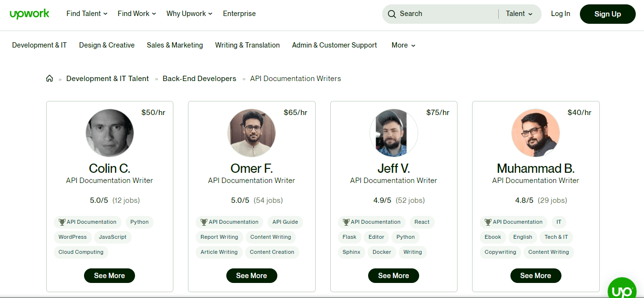Image resolution: width=644 pixels, height=298 pixels.
Task: Open the Talent search filter dropdown
Action: click(519, 14)
